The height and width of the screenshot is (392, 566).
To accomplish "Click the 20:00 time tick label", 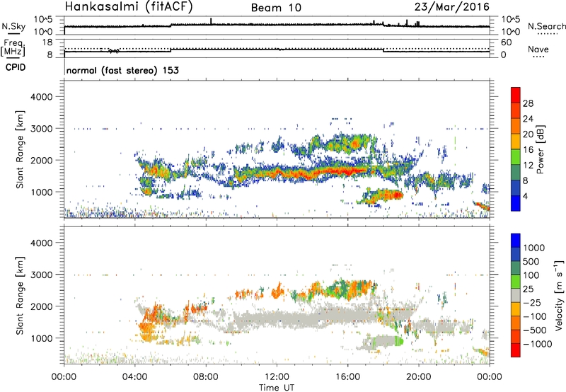I will pyautogui.click(x=419, y=377).
